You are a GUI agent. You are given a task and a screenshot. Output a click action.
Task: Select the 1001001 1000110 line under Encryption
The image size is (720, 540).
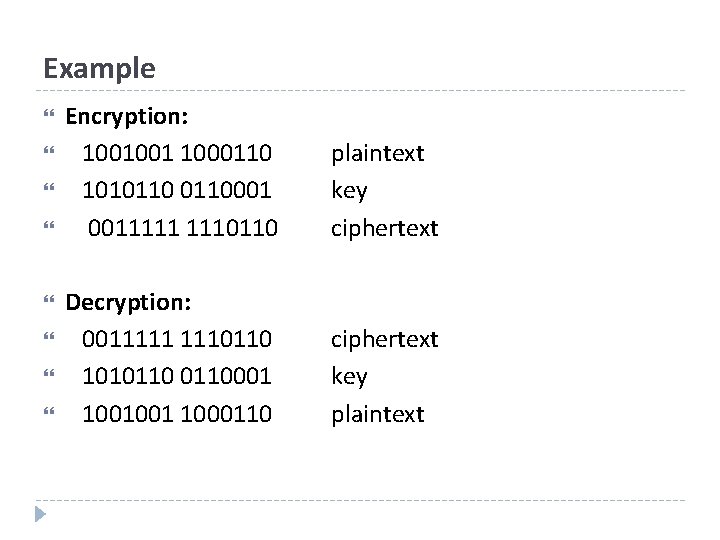click(177, 154)
